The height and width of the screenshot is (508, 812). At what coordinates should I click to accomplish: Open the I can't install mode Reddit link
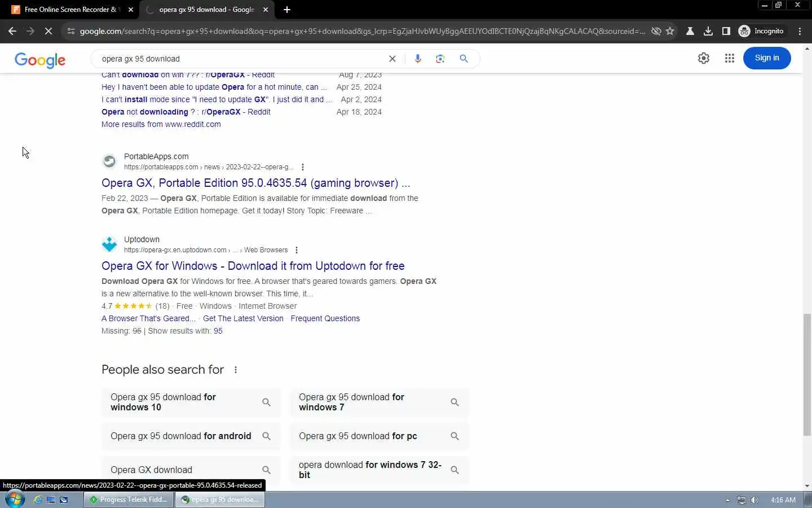click(x=217, y=99)
